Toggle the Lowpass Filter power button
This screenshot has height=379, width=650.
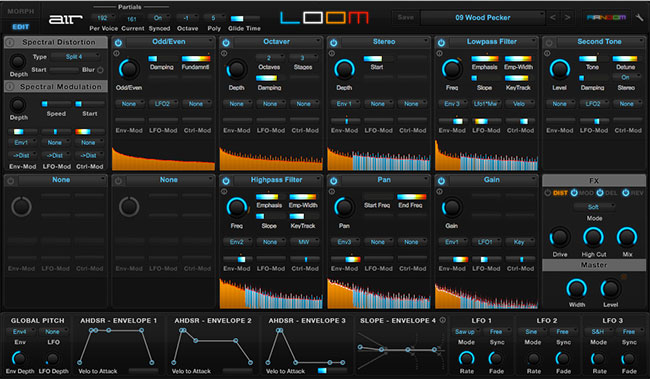[441, 43]
